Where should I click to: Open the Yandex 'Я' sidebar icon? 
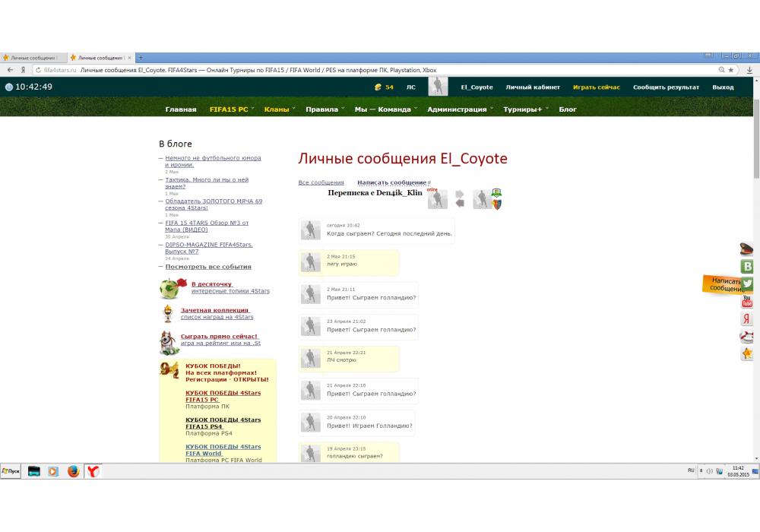(x=747, y=319)
